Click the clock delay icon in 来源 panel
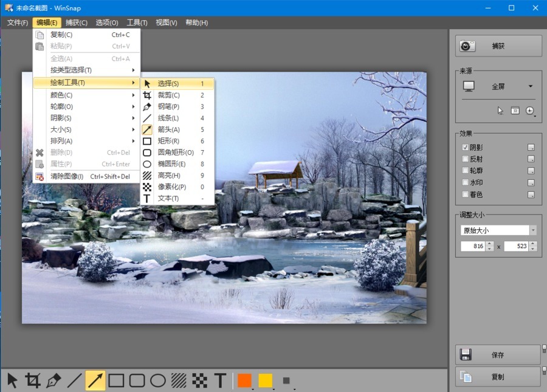The height and width of the screenshot is (392, 547). [x=530, y=111]
